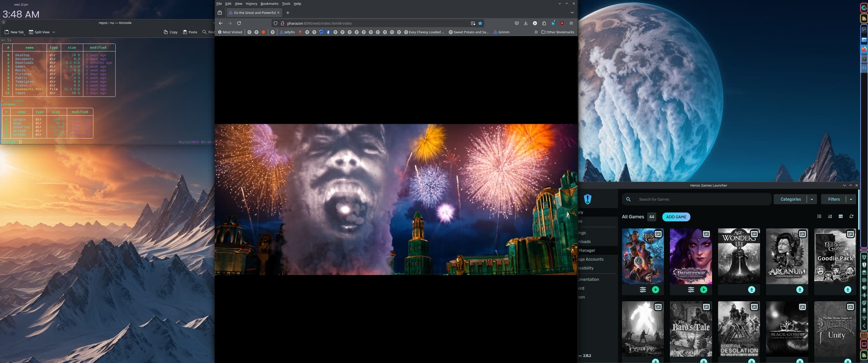
Task: Open the Split View dropdown in Konsole
Action: pos(53,32)
